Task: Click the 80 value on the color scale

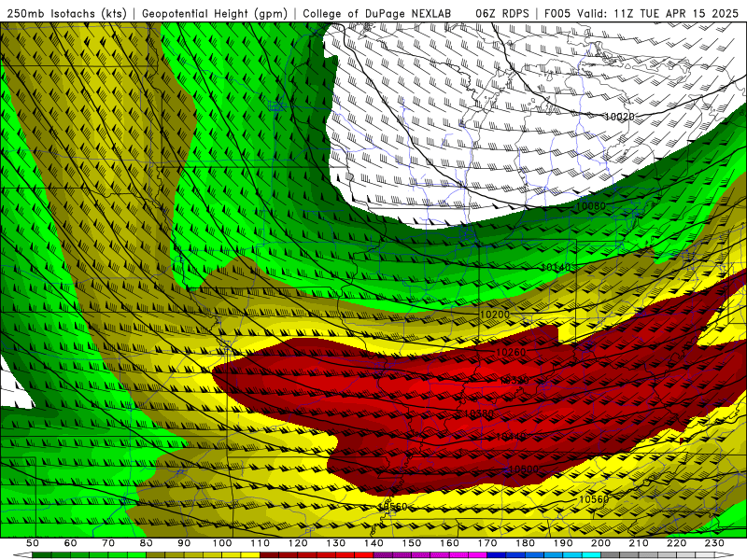Action: tap(147, 543)
